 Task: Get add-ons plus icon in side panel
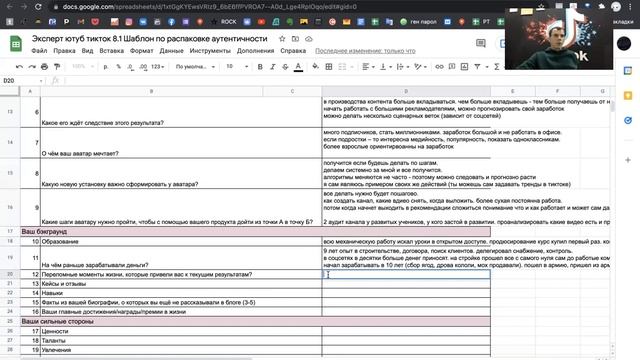point(628,160)
